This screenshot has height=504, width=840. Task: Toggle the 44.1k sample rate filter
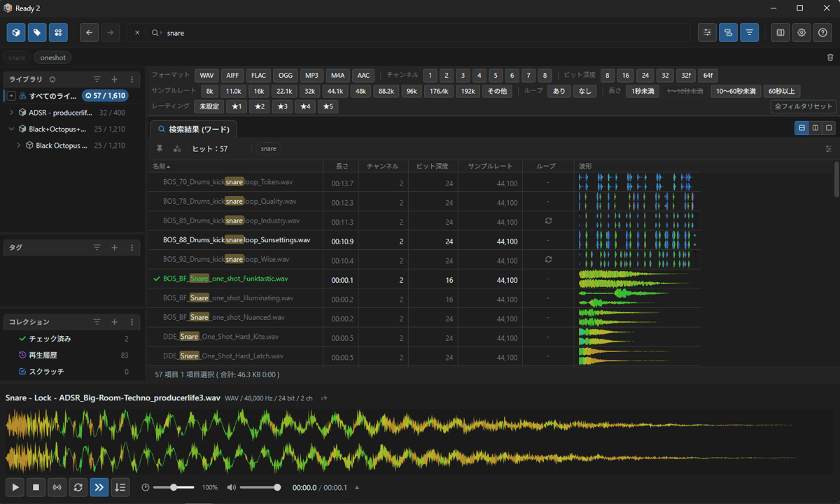coord(335,91)
